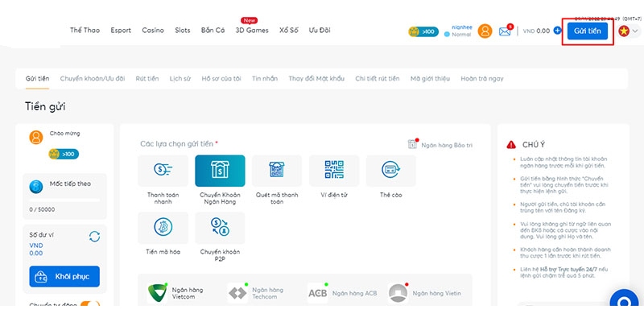Open the Casino menu item
The image size is (644, 322).
tap(153, 31)
